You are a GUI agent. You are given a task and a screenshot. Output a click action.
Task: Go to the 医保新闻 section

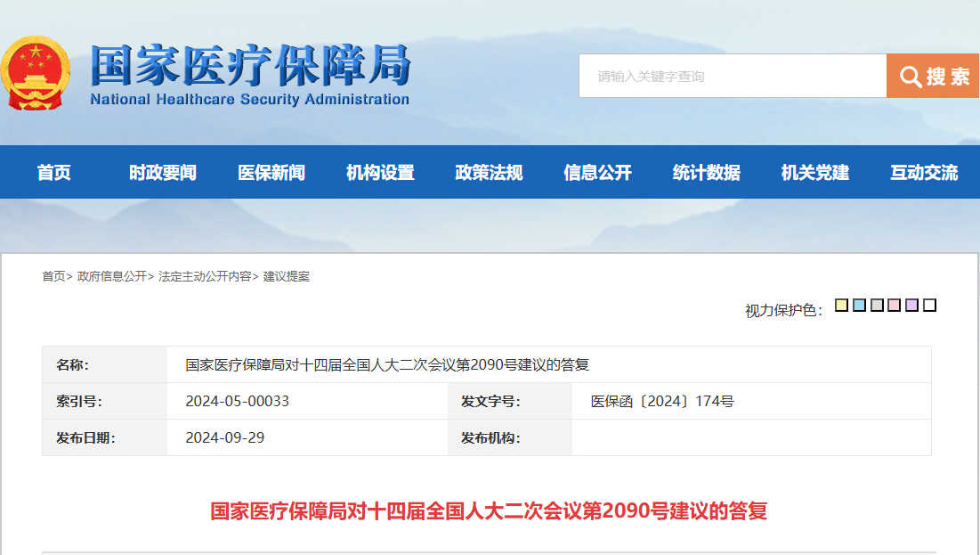pyautogui.click(x=271, y=173)
